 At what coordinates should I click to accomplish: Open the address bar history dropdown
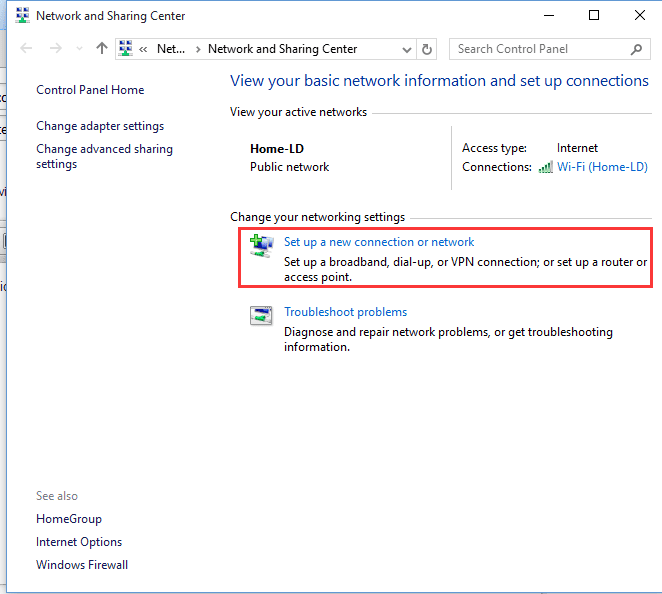pyautogui.click(x=407, y=50)
